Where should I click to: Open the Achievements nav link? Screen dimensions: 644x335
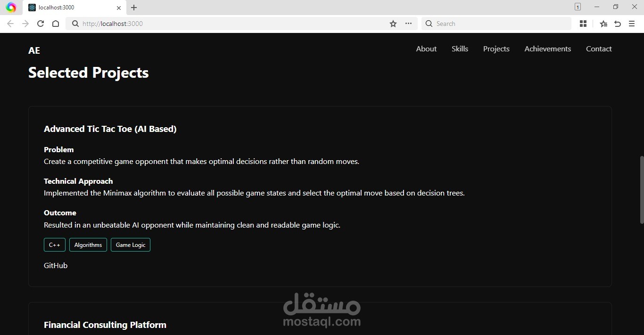click(547, 49)
